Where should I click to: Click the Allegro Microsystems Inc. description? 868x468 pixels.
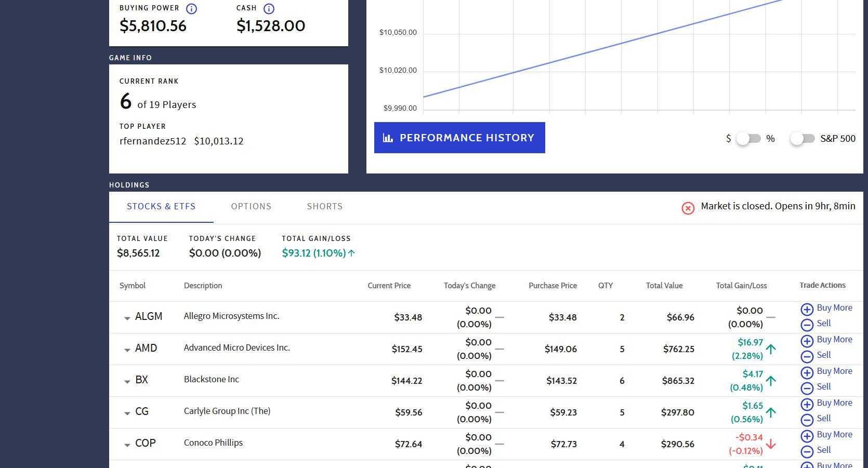232,316
